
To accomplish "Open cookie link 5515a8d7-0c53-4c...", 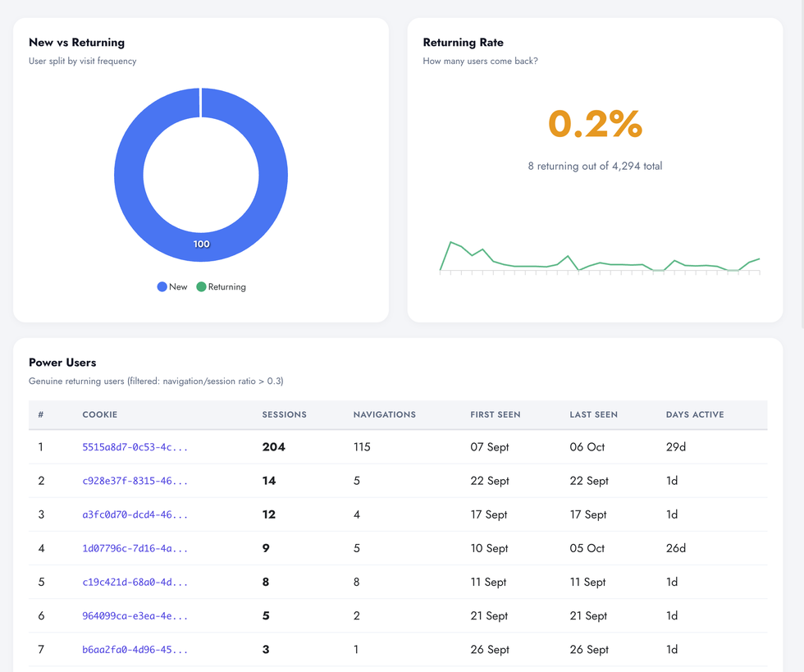I will pos(135,447).
